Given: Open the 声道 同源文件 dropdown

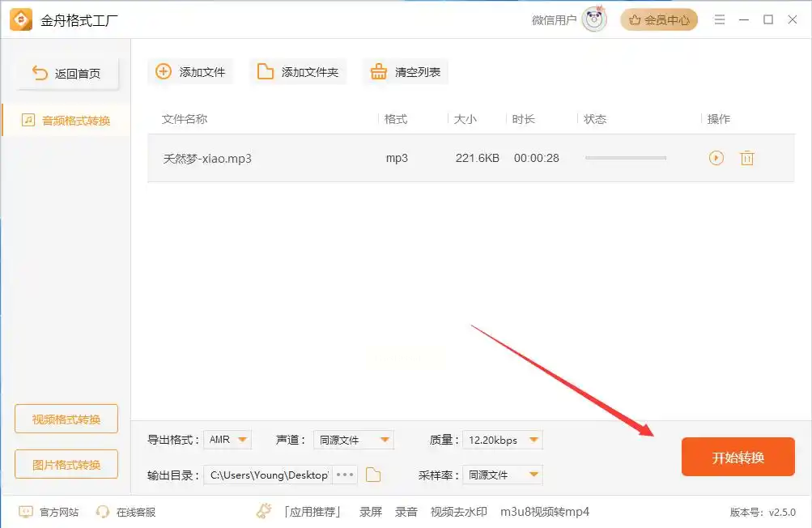Looking at the screenshot, I should click(x=354, y=440).
